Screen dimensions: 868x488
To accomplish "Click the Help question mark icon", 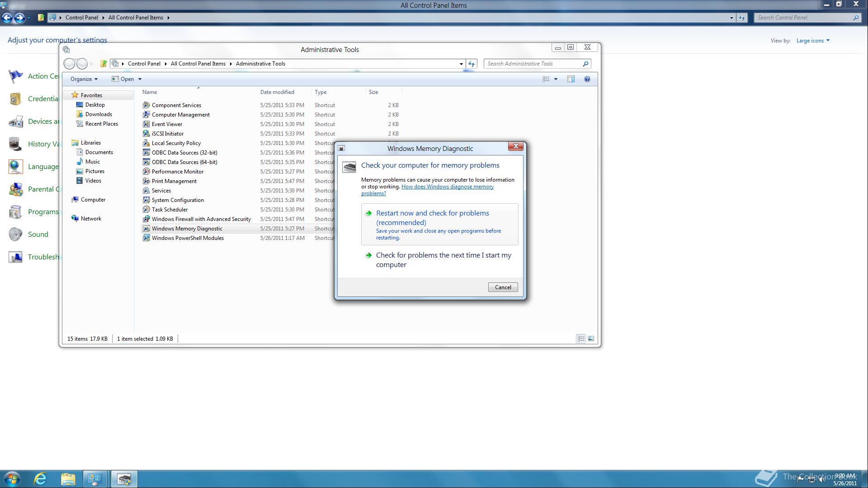I will tap(587, 79).
